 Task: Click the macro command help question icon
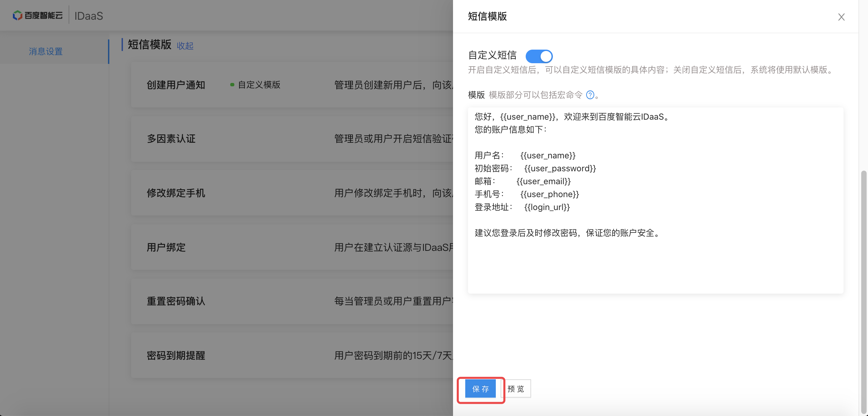[590, 95]
